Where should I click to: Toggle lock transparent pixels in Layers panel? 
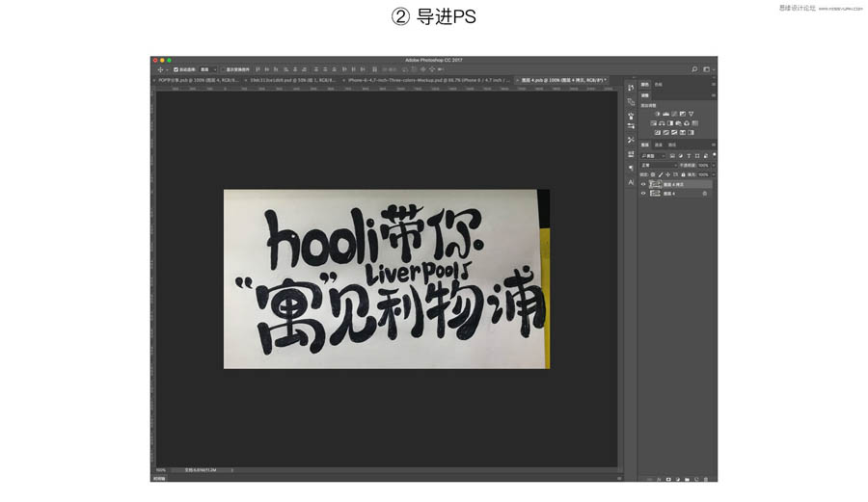(653, 174)
